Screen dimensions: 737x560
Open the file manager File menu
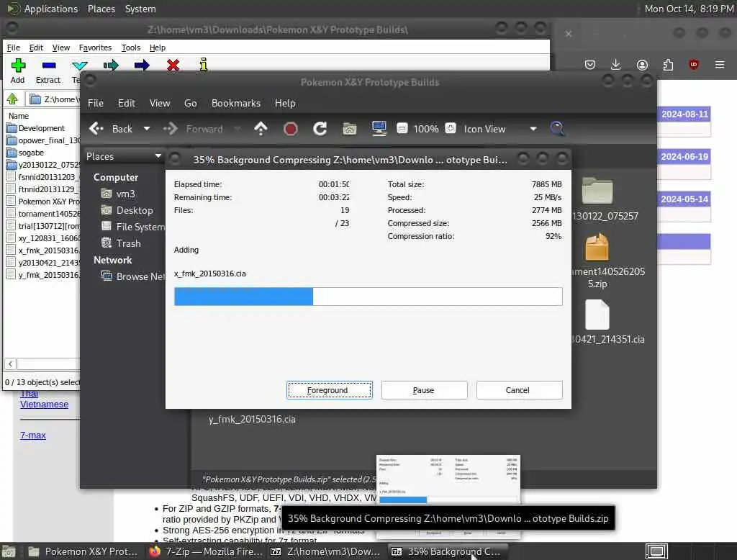[x=96, y=103]
